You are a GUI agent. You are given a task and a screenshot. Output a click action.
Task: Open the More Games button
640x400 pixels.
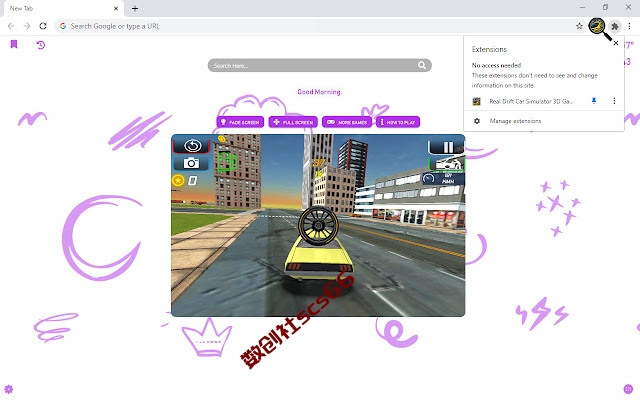point(347,122)
